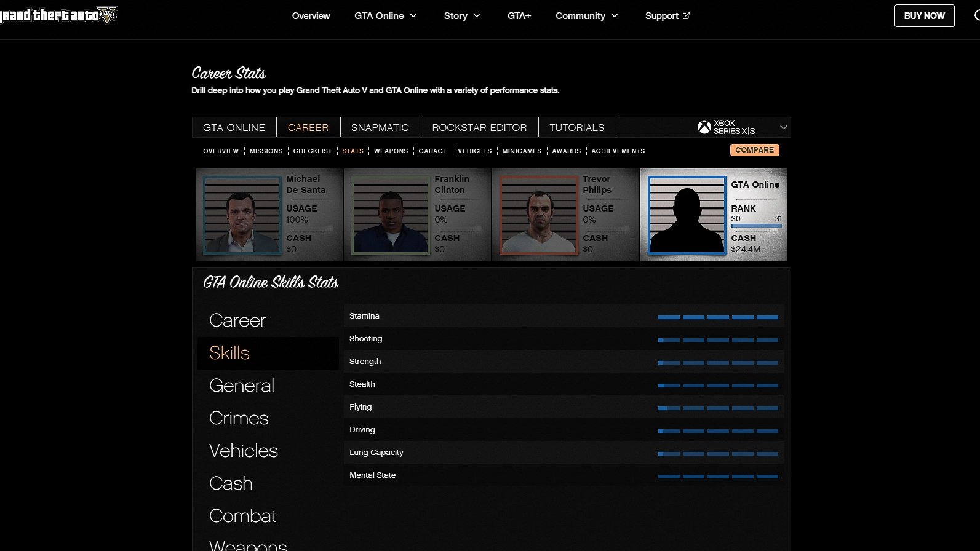This screenshot has height=551, width=980.
Task: Select the Crimes stats category
Action: tap(239, 418)
